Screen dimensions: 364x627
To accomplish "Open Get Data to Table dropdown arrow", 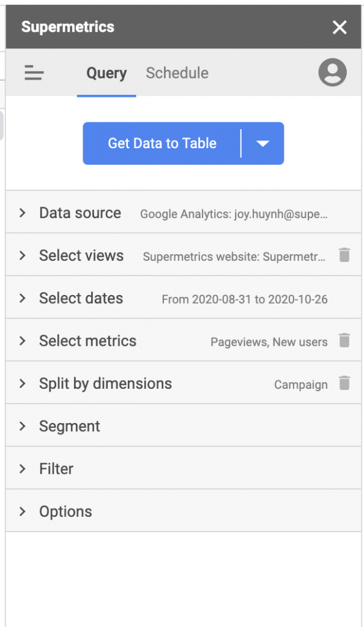I will coord(262,143).
